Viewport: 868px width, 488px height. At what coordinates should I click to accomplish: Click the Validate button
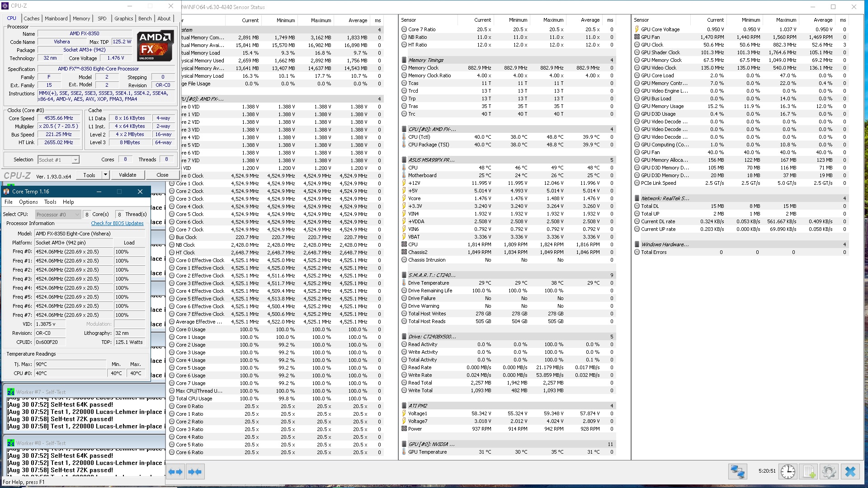[x=127, y=175]
